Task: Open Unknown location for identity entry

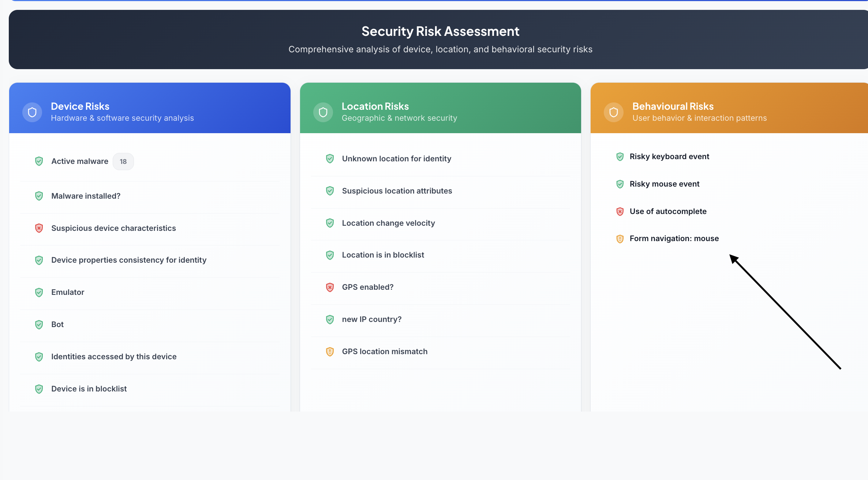Action: click(441, 159)
